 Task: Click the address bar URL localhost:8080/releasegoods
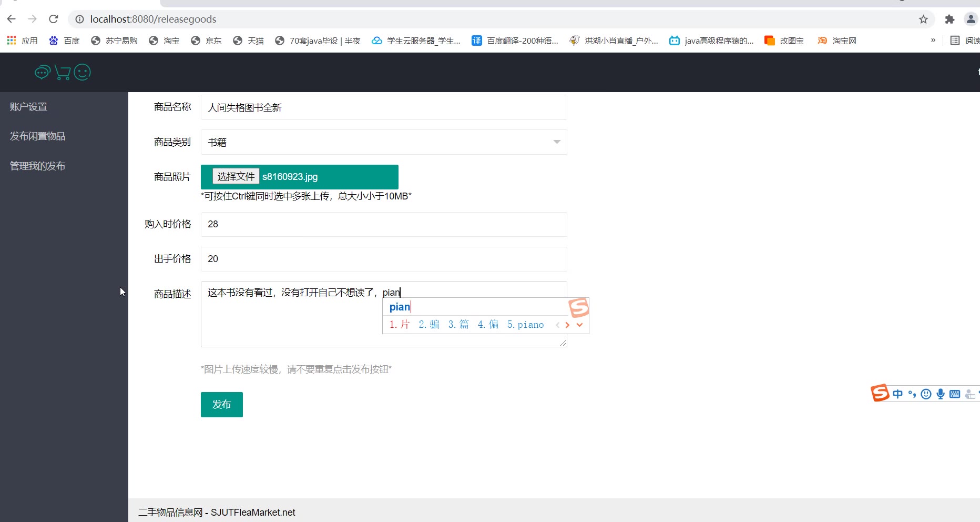[x=153, y=19]
